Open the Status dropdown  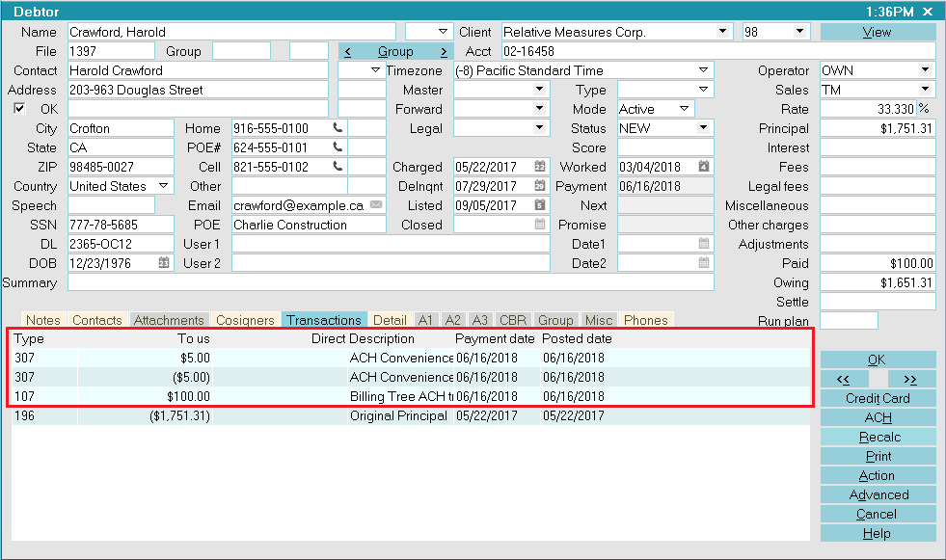[703, 128]
